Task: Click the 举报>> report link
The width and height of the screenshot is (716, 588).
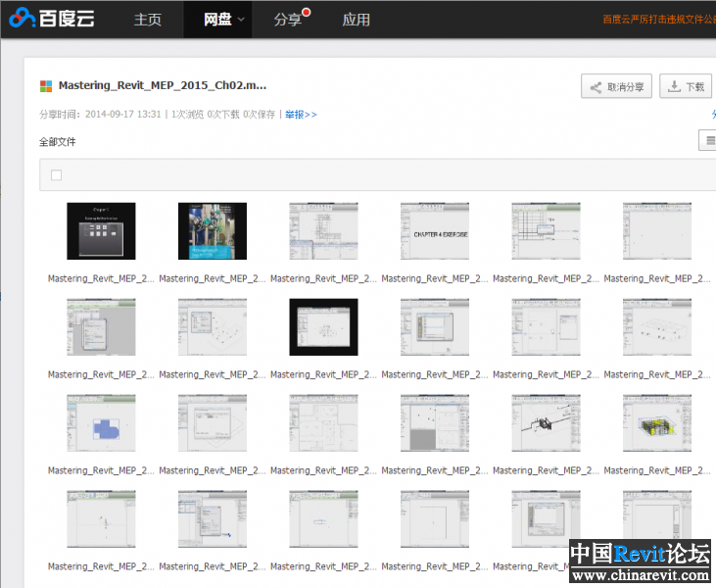Action: (301, 115)
